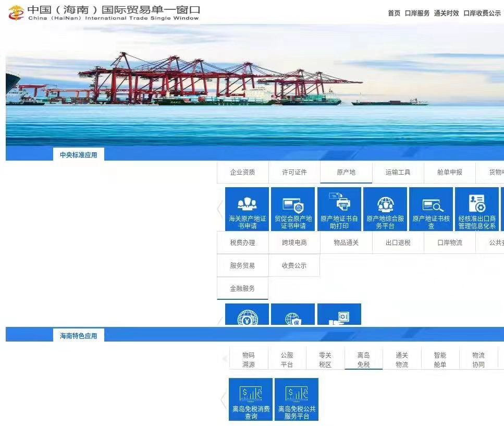Open 经核准出口商管理信息化系统 tile
The height and width of the screenshot is (426, 504).
(477, 209)
